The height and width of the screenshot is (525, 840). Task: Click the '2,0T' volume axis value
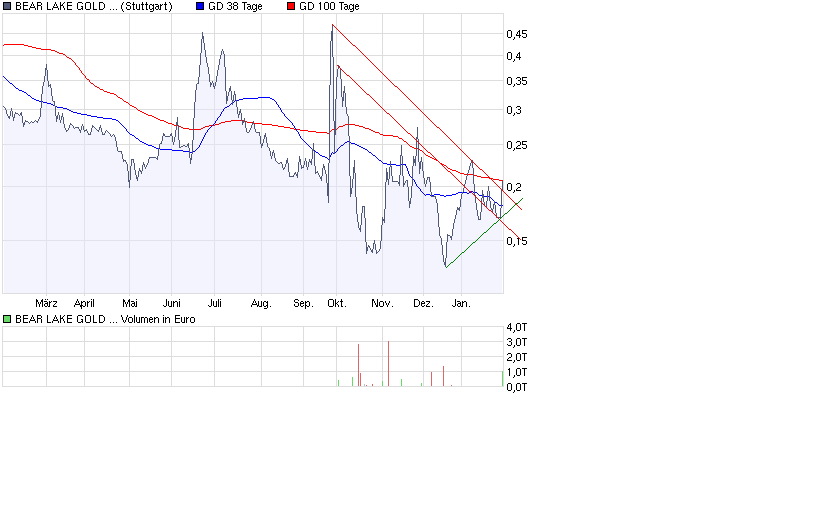coord(517,357)
